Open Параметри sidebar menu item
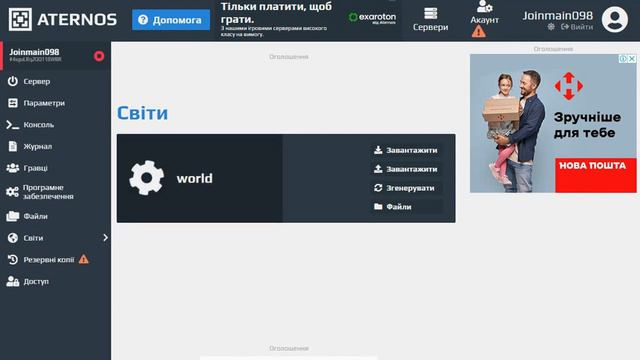Viewport: 640px width, 360px height. (56, 103)
